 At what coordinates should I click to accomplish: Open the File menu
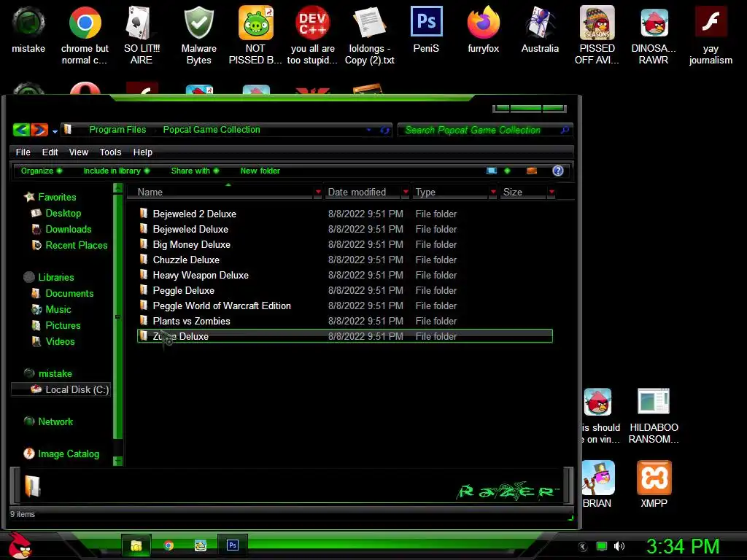click(23, 152)
